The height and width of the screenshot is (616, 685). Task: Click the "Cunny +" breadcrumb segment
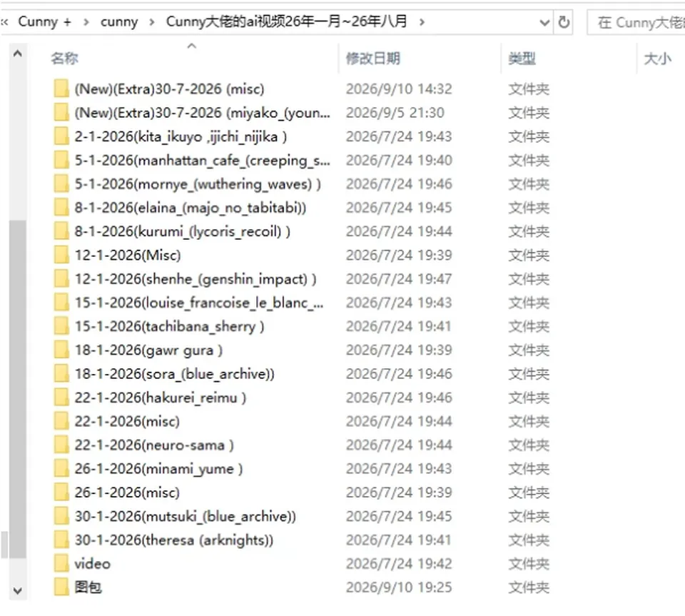44,21
